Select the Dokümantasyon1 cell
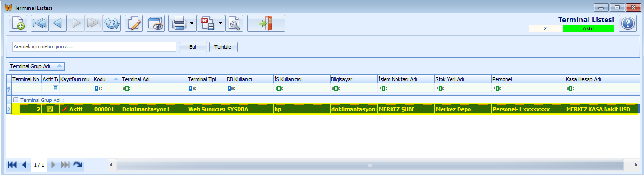Viewport: 644px width, 175px height. (154, 109)
